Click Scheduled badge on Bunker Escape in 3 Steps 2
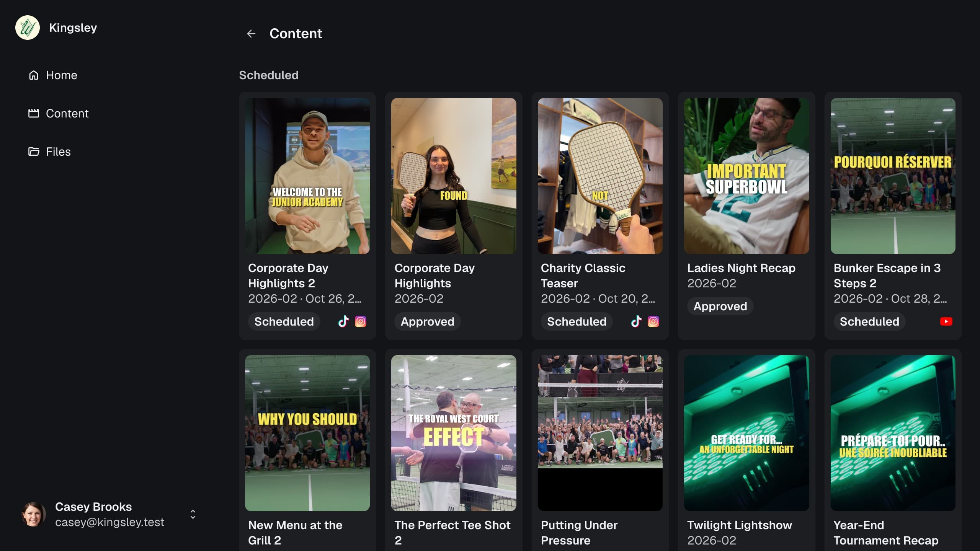The image size is (980, 551). click(x=869, y=321)
